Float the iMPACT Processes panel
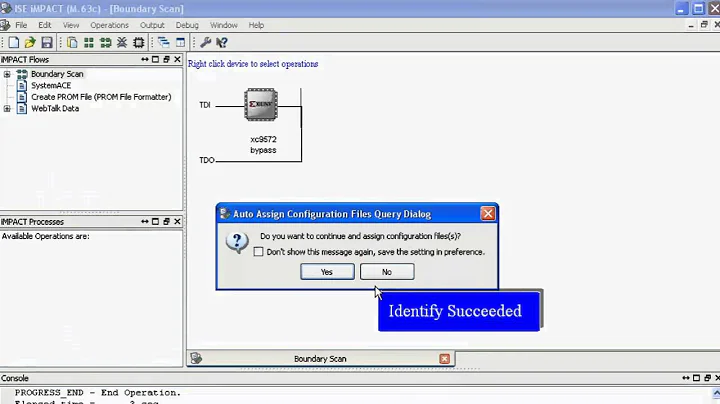 tap(166, 221)
